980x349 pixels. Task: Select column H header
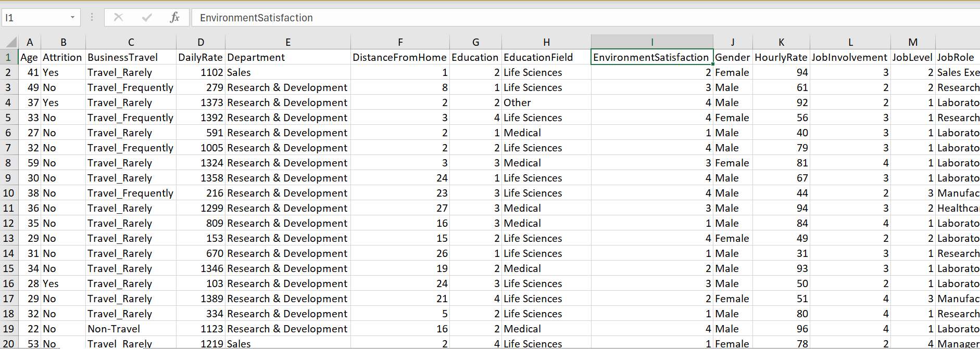(546, 42)
